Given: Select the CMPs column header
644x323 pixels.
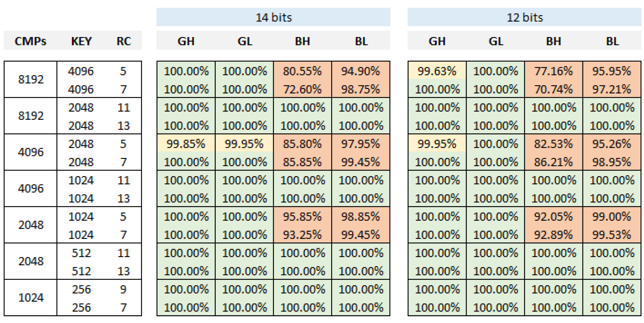Looking at the screenshot, I should [30, 41].
